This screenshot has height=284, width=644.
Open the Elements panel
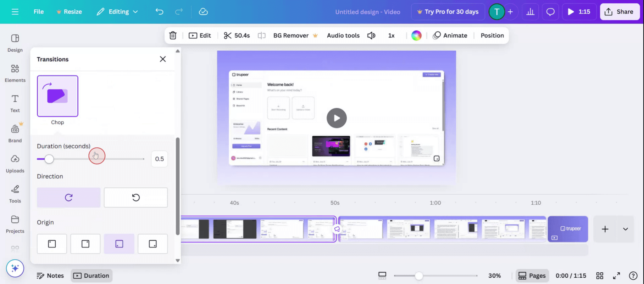(14, 72)
